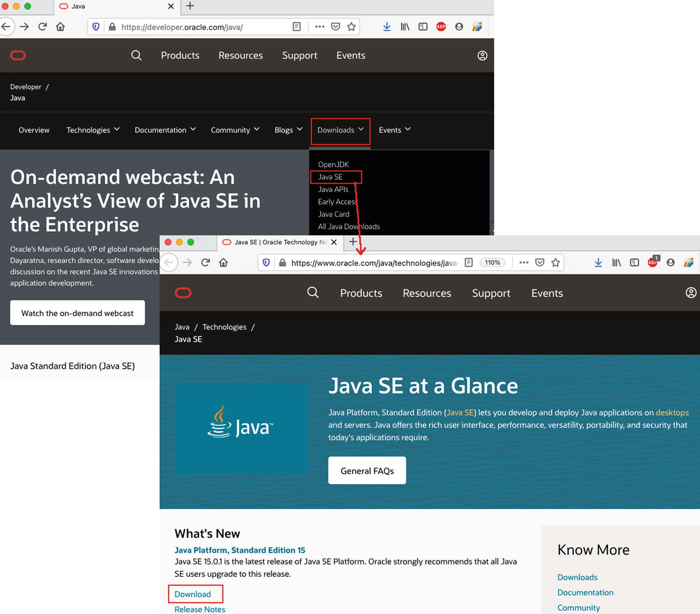This screenshot has height=614, width=700.
Task: Toggle sidebar in back Java window
Action: point(423,27)
